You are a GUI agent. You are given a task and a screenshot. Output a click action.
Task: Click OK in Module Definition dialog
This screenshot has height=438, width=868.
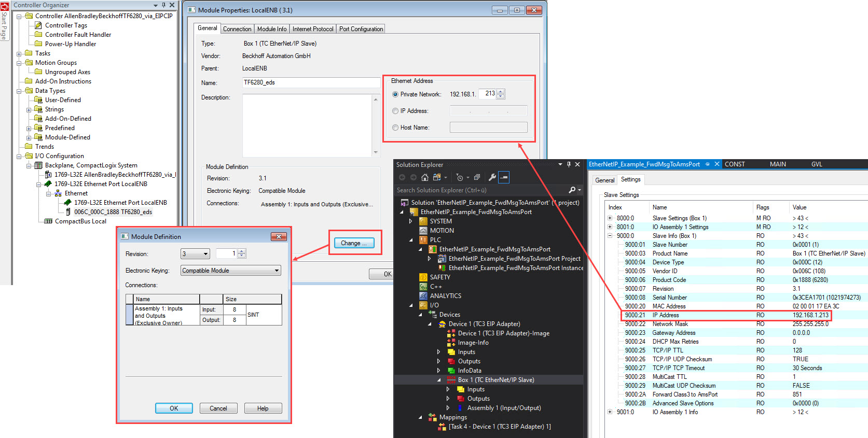[x=174, y=408]
